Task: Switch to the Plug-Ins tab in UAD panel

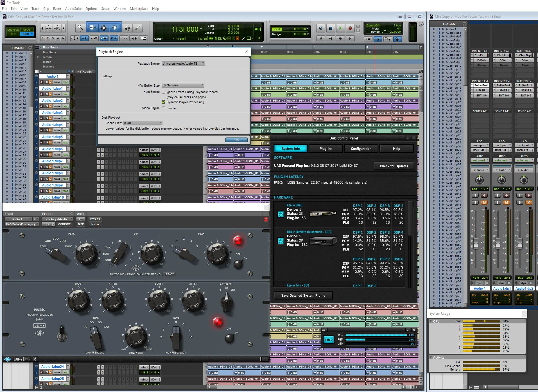Action: [326, 149]
